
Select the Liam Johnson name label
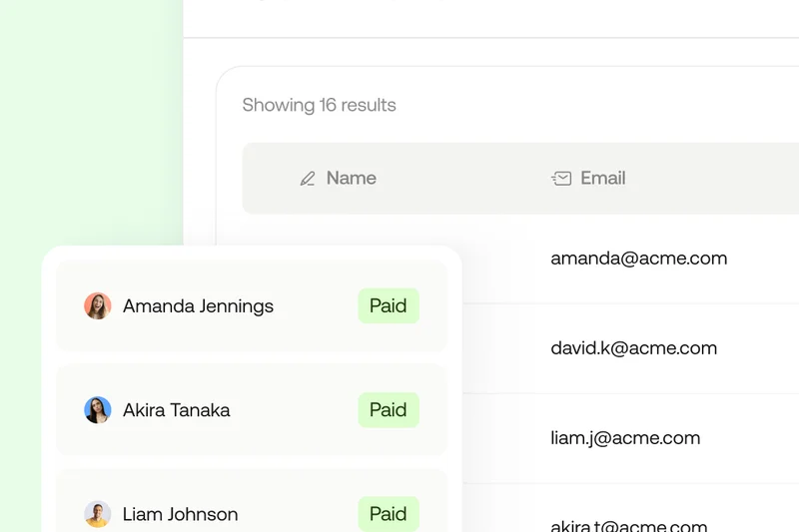tap(181, 514)
